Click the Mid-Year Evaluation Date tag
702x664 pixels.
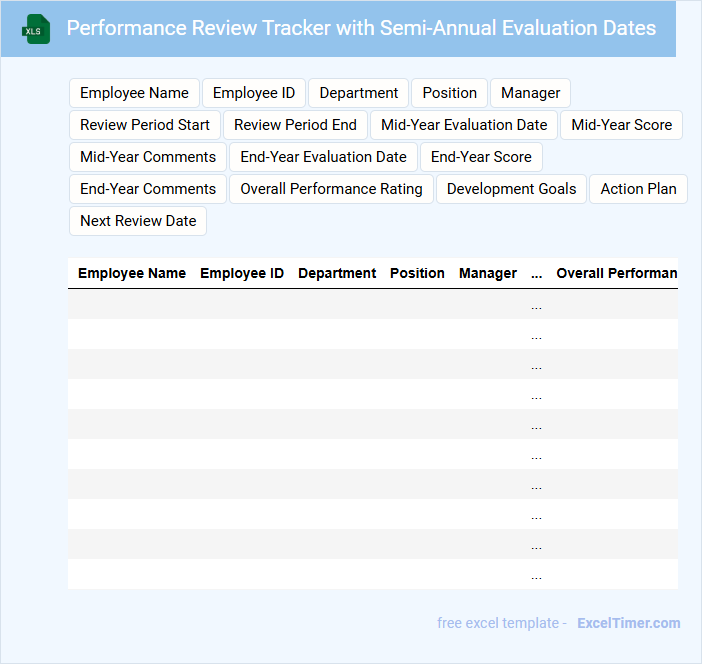(464, 125)
